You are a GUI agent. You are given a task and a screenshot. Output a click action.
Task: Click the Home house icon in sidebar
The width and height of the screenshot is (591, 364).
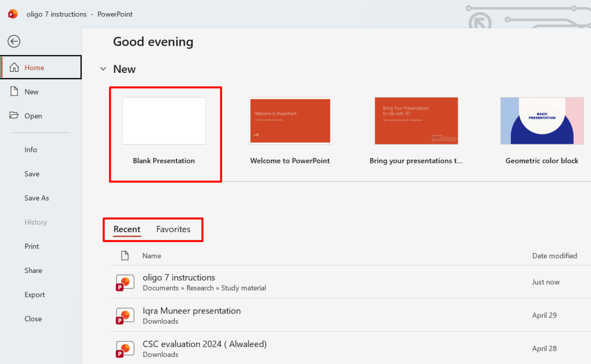coord(14,67)
